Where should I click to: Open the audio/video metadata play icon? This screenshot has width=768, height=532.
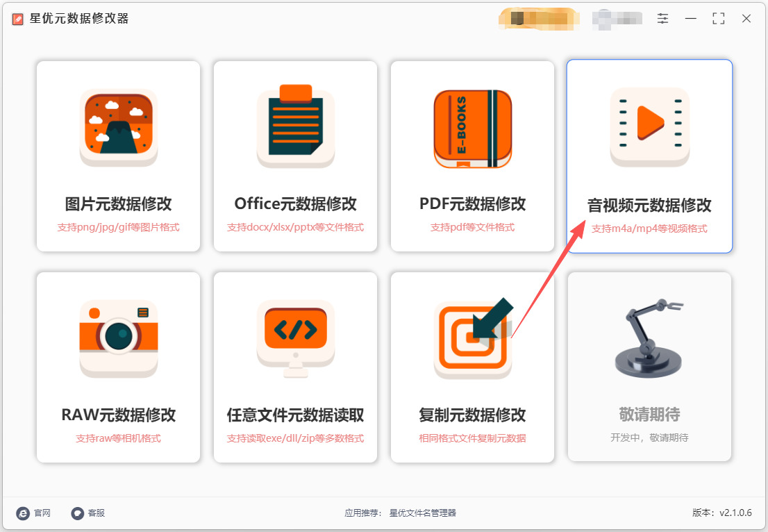coord(650,127)
